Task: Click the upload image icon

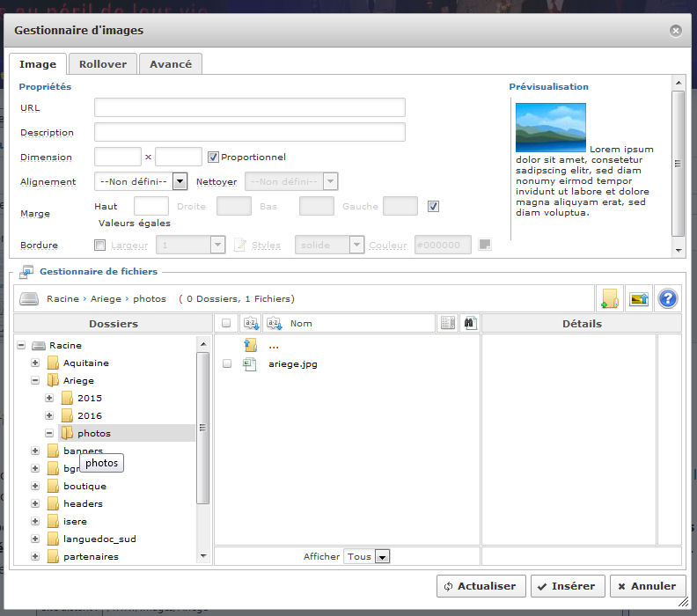Action: 638,298
